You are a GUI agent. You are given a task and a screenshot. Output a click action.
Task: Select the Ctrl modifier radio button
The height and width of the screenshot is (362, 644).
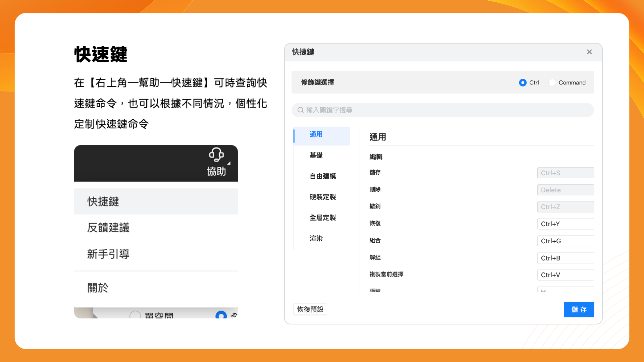[x=523, y=82]
